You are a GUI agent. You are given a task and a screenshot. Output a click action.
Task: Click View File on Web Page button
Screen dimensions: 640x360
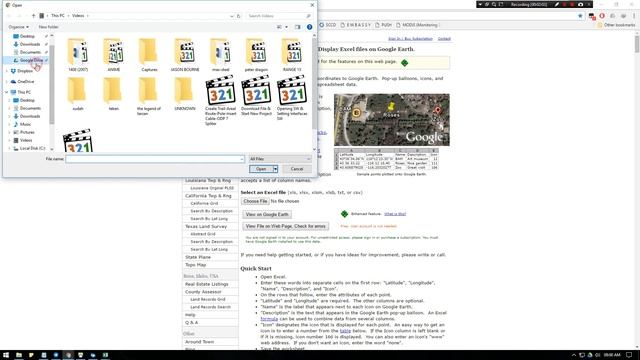coord(286,226)
